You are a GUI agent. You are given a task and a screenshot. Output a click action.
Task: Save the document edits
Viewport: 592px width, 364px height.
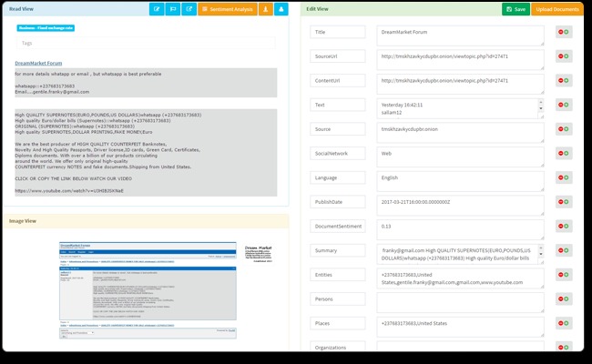515,9
